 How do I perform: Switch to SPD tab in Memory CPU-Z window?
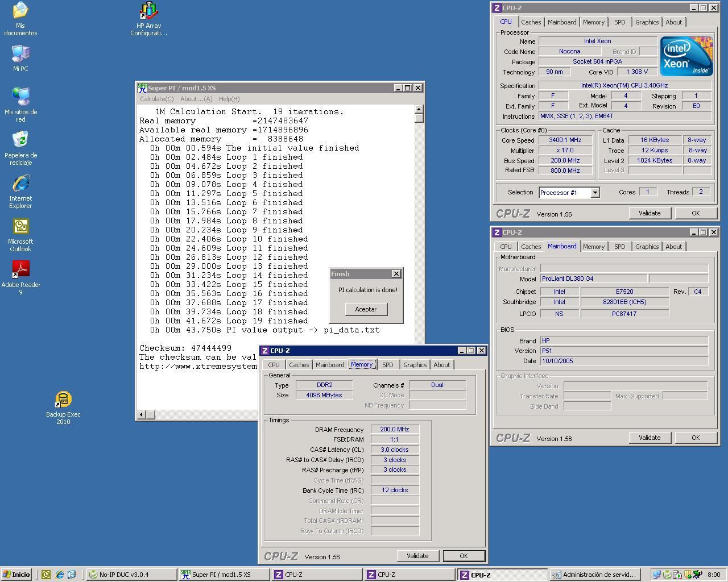click(x=388, y=365)
